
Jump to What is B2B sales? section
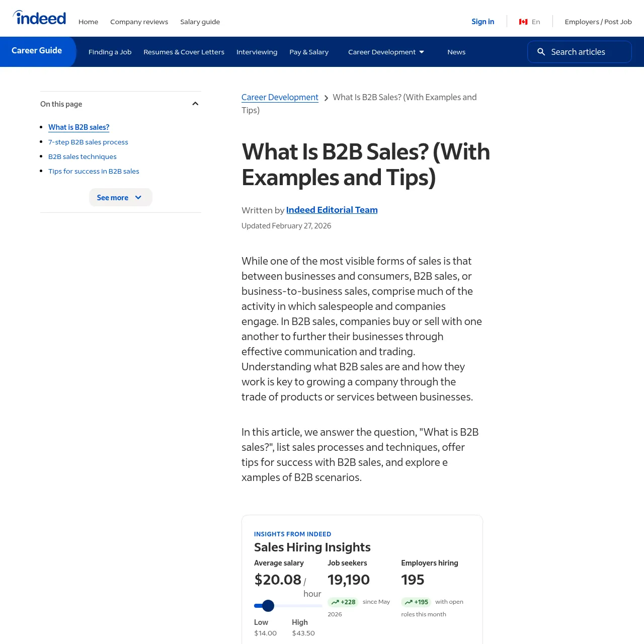coord(78,127)
